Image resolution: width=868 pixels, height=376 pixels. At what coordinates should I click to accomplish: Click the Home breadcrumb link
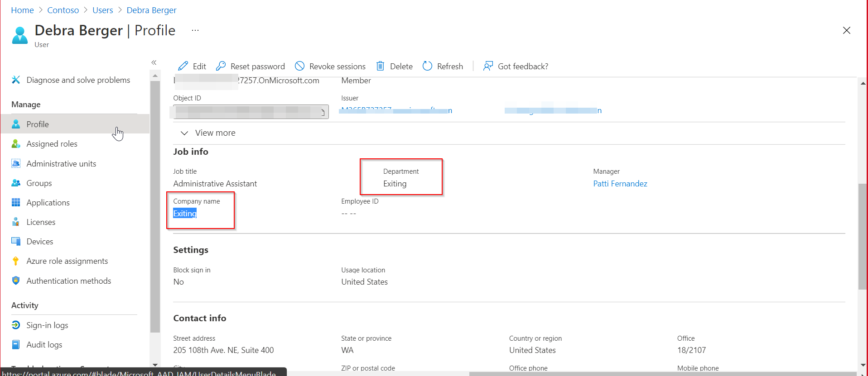22,10
